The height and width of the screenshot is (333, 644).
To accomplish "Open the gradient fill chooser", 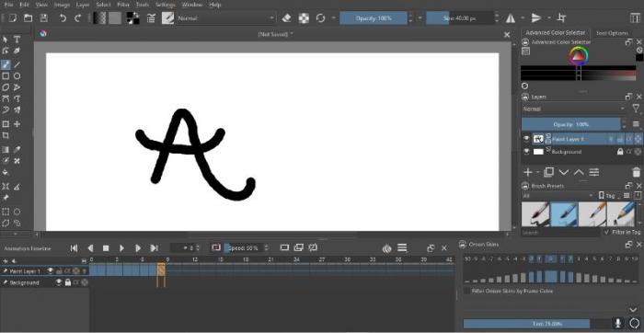I will [99, 18].
